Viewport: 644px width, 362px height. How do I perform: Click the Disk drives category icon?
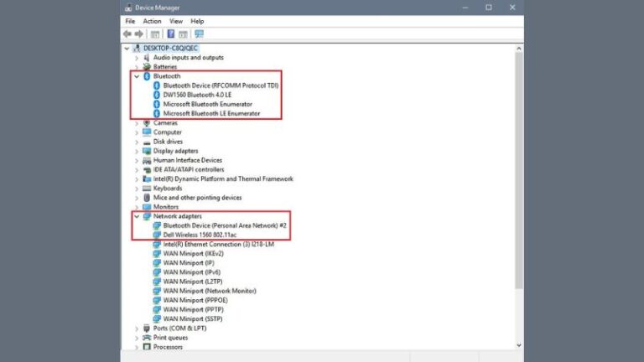(x=147, y=142)
